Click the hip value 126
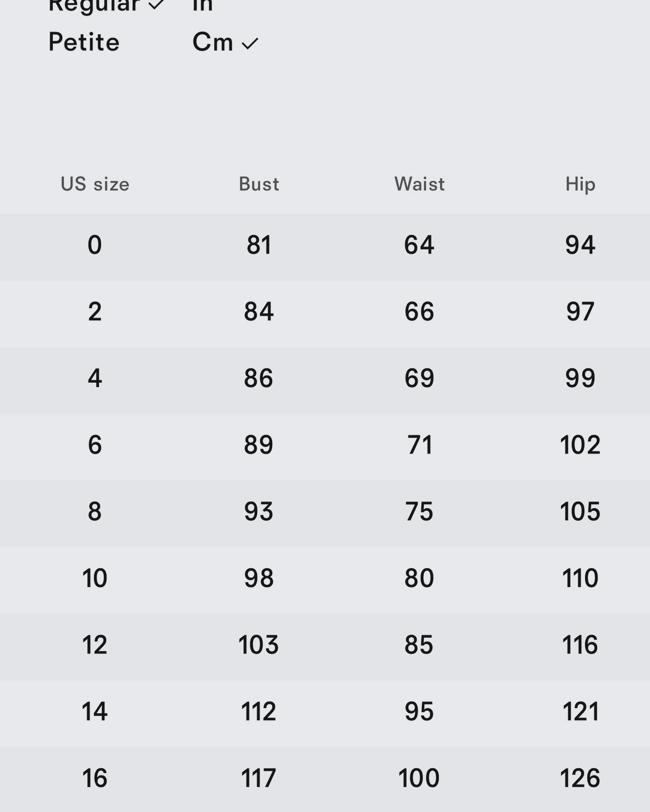Screen dimensions: 650x812 (x=580, y=778)
